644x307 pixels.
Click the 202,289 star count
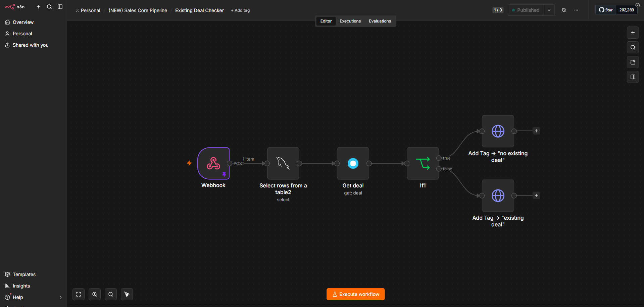click(x=627, y=10)
